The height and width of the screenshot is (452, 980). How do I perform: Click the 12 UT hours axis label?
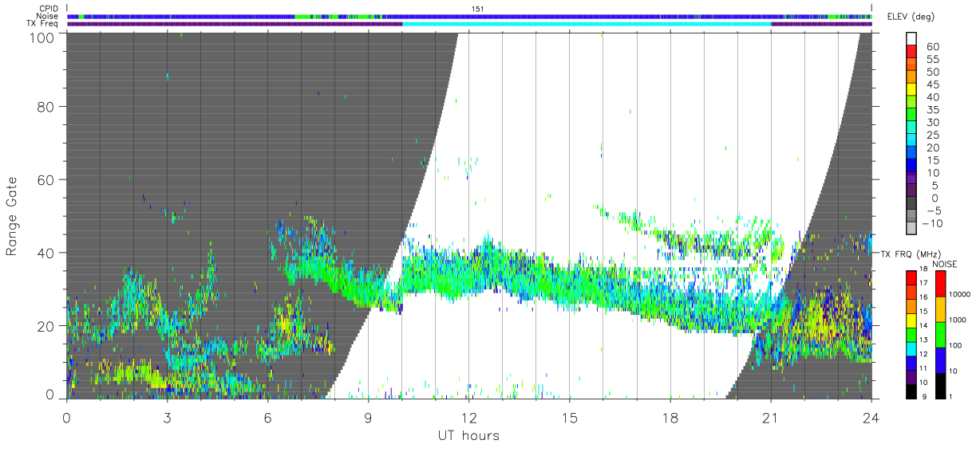[468, 418]
